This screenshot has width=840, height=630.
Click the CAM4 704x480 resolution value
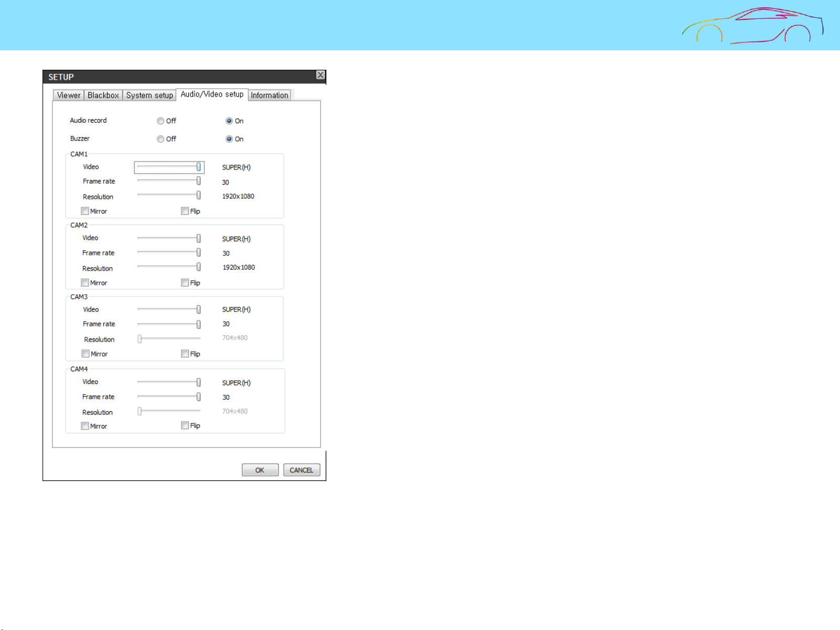click(235, 411)
